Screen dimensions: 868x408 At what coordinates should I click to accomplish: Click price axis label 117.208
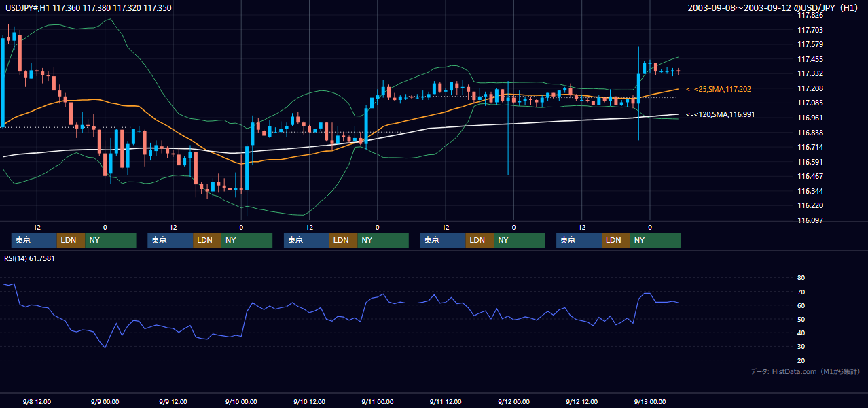(810, 88)
